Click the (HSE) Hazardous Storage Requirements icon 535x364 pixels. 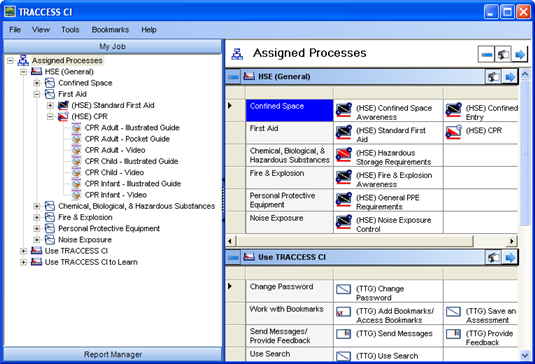[344, 155]
